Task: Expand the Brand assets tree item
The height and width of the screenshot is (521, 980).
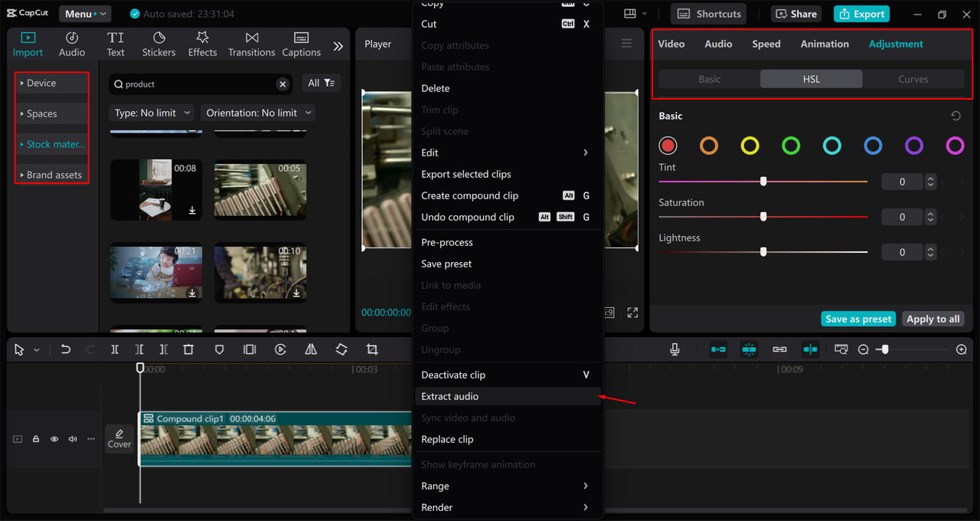Action: click(52, 175)
